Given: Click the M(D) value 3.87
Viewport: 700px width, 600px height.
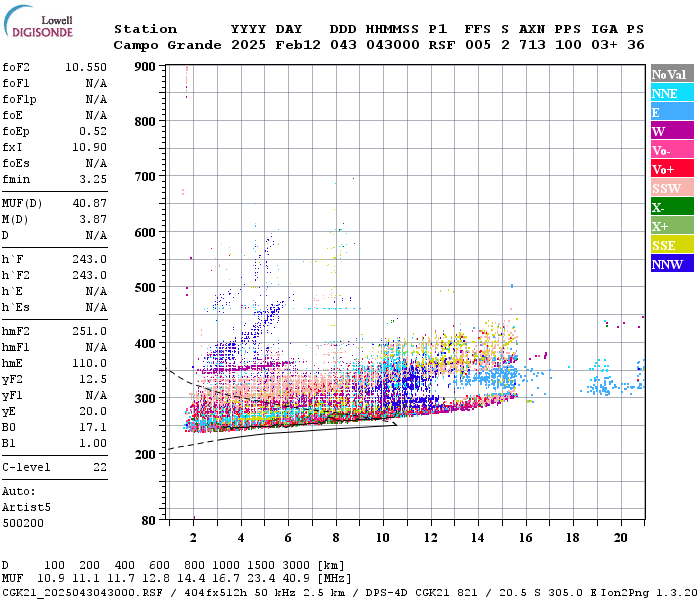Looking at the screenshot, I should point(93,220).
